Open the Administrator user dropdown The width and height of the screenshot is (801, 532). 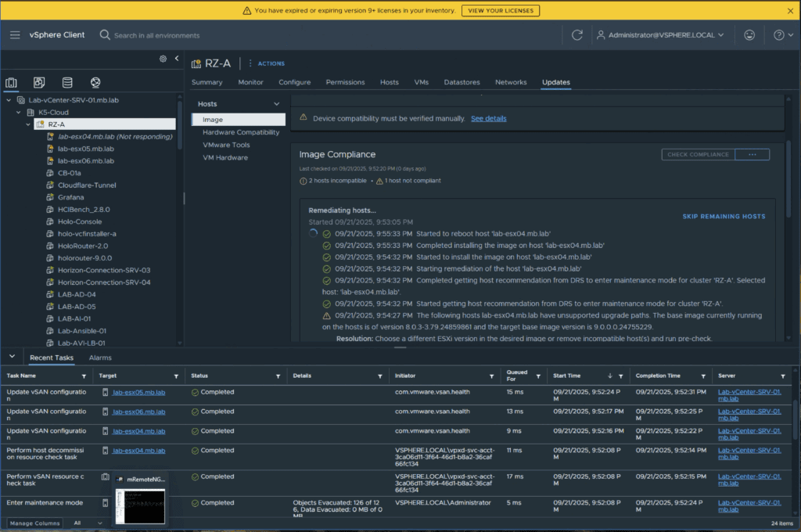coord(661,35)
